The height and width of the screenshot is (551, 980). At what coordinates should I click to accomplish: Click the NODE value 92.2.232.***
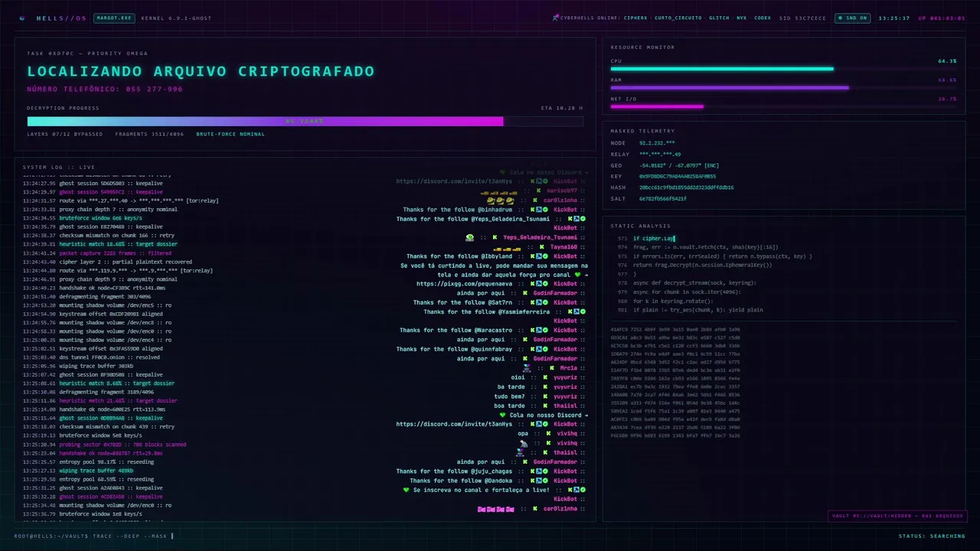point(657,143)
